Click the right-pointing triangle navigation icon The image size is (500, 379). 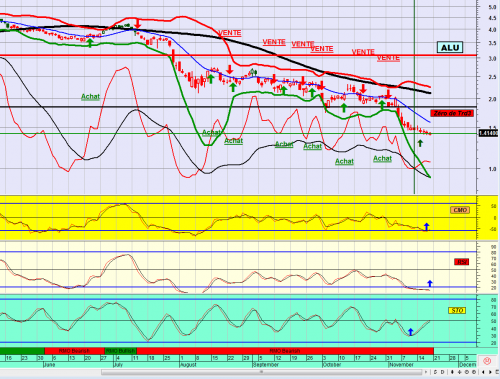[490, 372]
